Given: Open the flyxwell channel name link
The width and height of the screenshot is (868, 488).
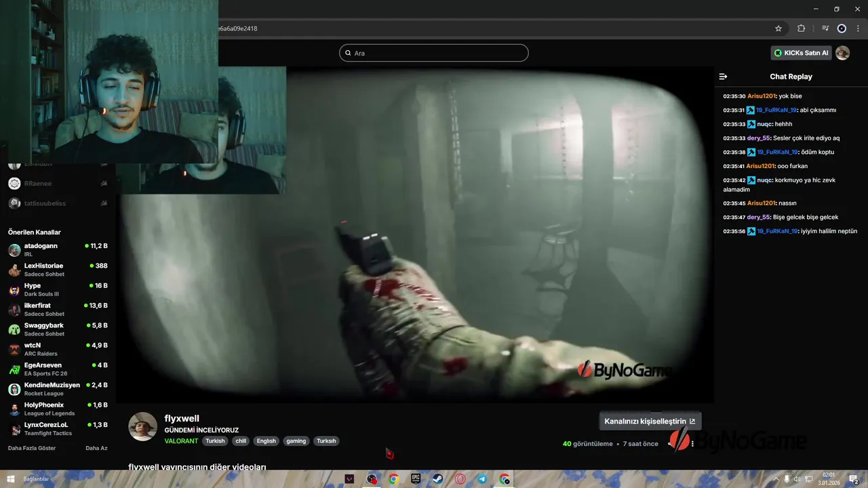Looking at the screenshot, I should [182, 418].
